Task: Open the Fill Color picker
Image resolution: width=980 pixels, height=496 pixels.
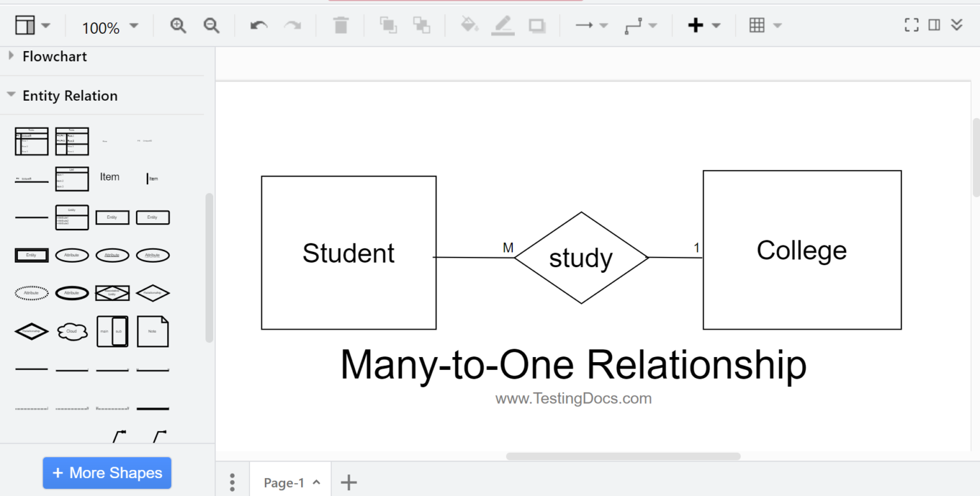Action: coord(469,25)
